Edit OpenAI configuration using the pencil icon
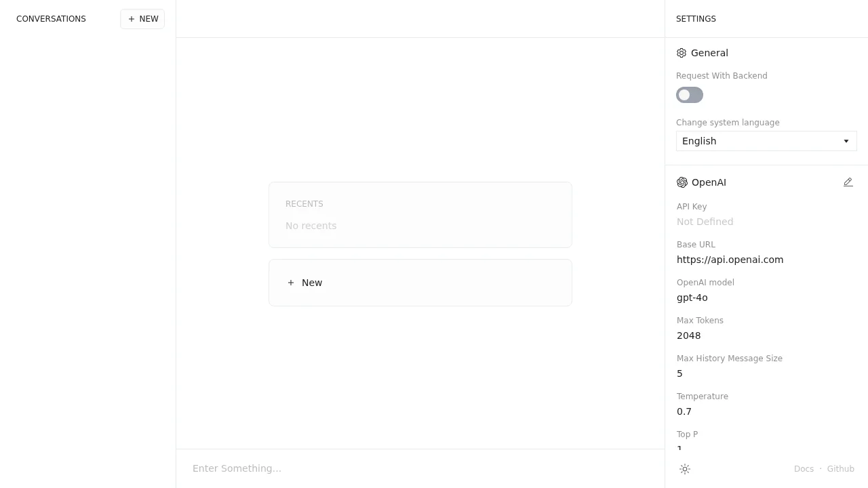This screenshot has height=488, width=868. [x=848, y=182]
